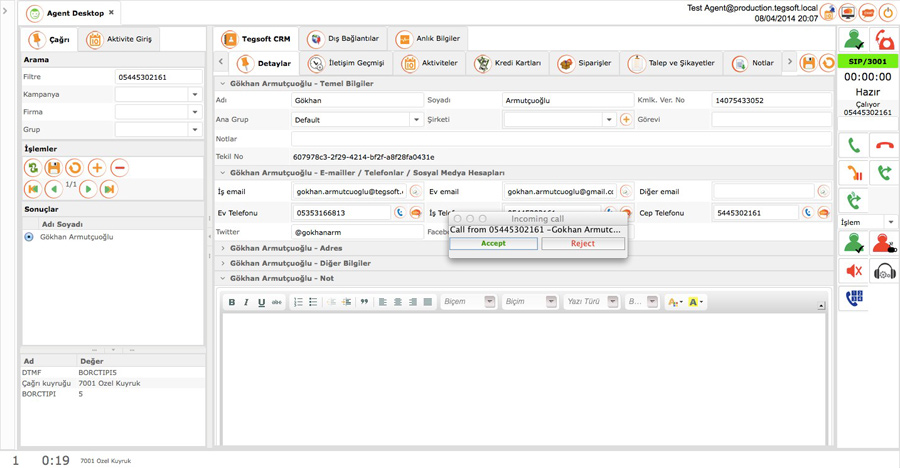Screen dimensions: 900x468
Task: Open the Kampanya dropdown
Action: click(x=195, y=94)
